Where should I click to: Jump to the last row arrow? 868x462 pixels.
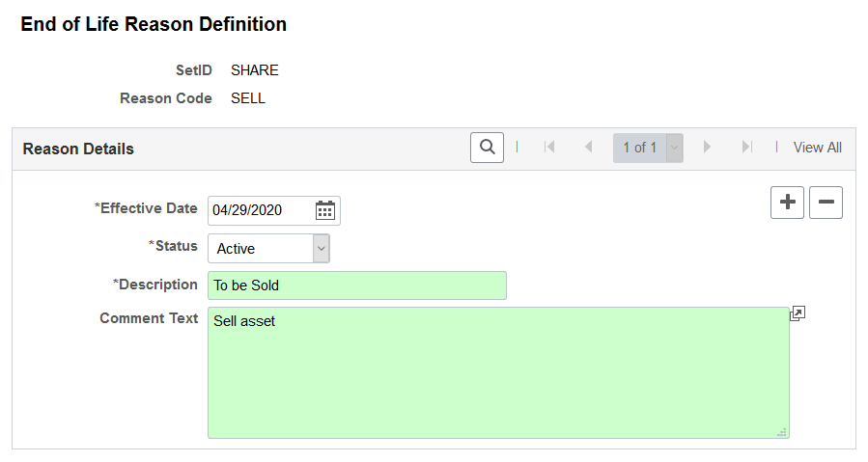pyautogui.click(x=746, y=148)
